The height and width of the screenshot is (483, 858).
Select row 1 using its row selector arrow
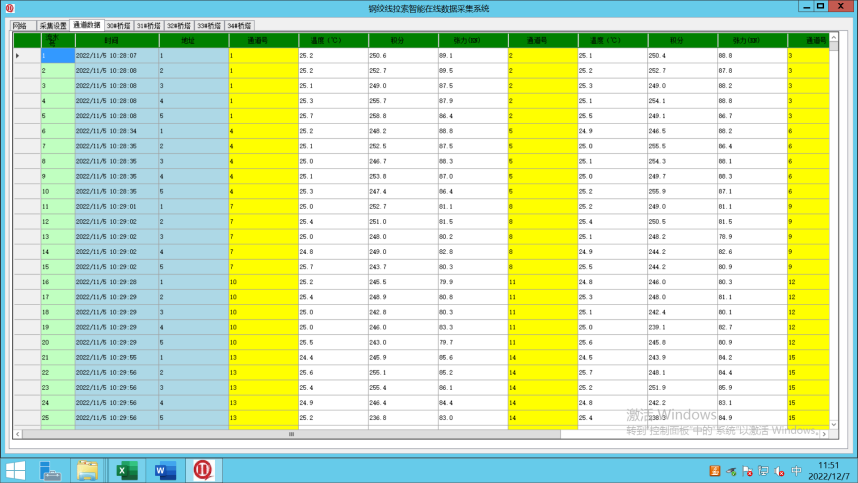tap(18, 55)
